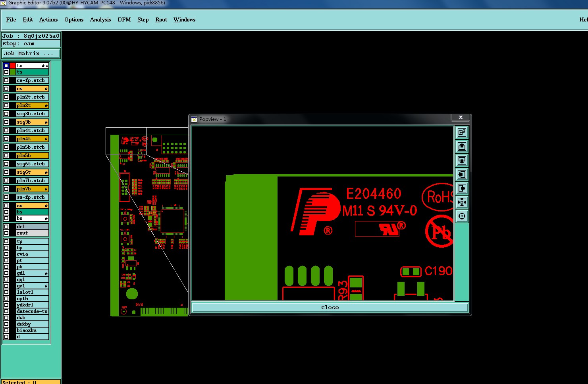Image resolution: width=588 pixels, height=384 pixels.
Task: Click the green color swatch of layer 'ts'
Action: (x=13, y=72)
